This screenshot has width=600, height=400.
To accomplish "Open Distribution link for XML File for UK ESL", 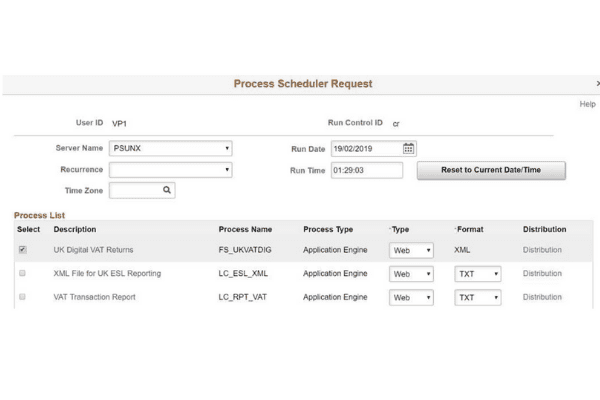I will 542,273.
